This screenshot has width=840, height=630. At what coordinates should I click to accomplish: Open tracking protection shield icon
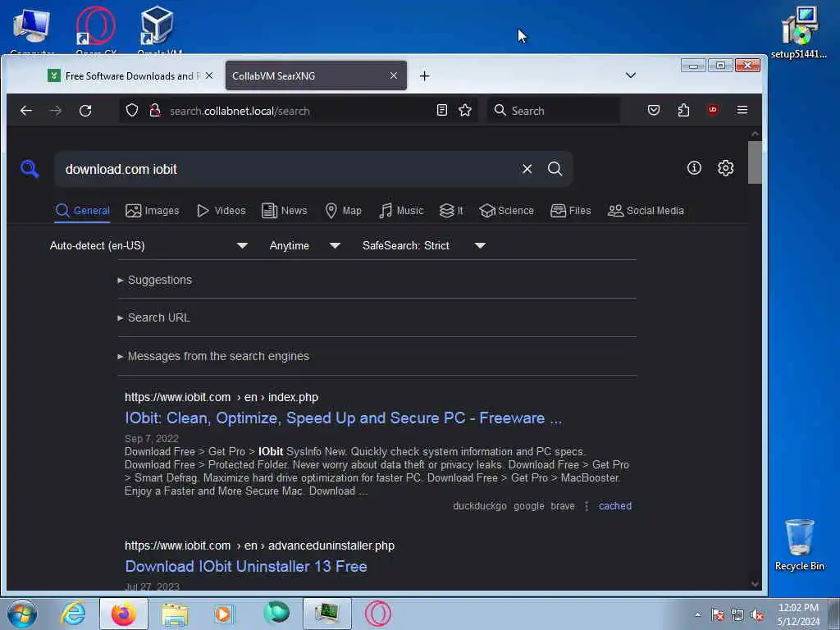(x=132, y=111)
